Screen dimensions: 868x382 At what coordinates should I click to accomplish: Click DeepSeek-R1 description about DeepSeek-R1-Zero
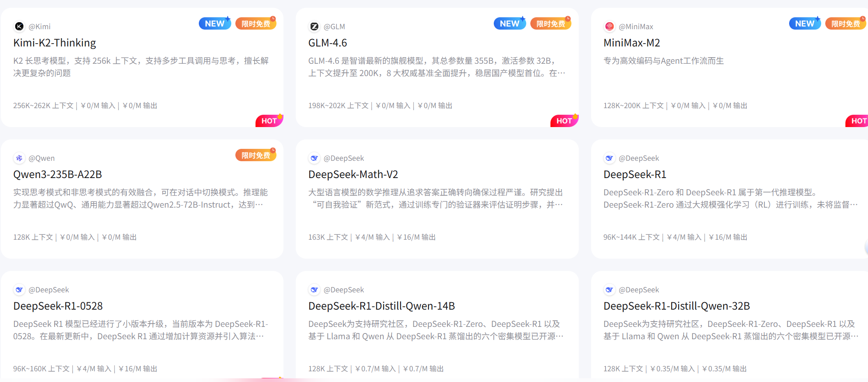pyautogui.click(x=730, y=199)
